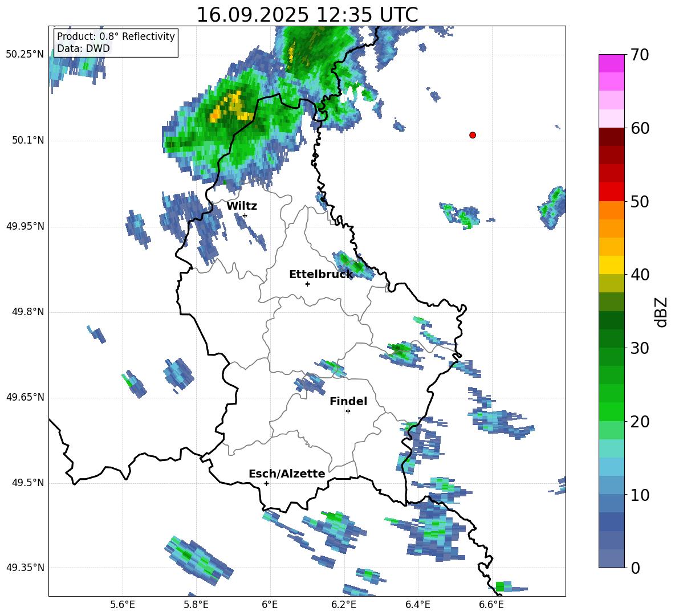The width and height of the screenshot is (675, 616).
Task: Click the Product: 0.8° Reflectivity text
Action: [x=116, y=36]
